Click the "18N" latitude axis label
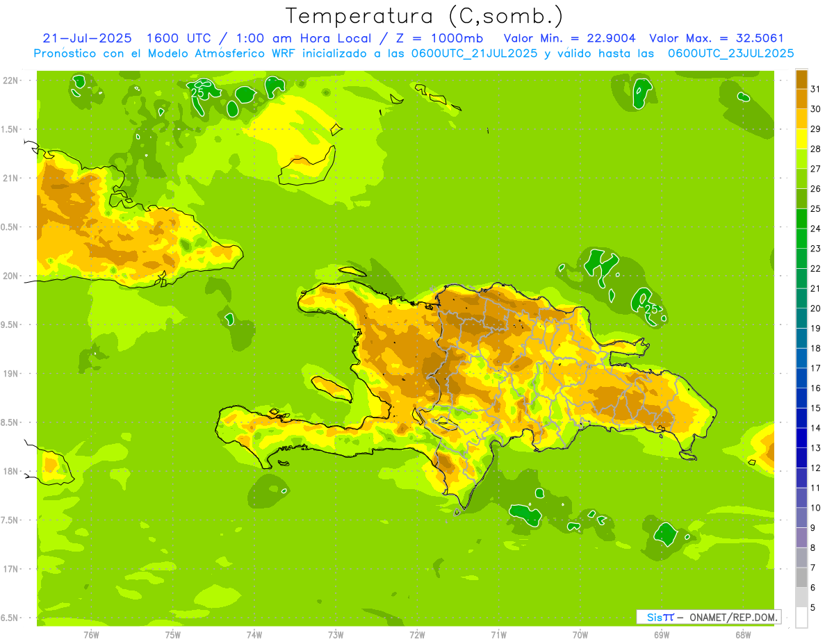Image resolution: width=834 pixels, height=644 pixels. [11, 471]
